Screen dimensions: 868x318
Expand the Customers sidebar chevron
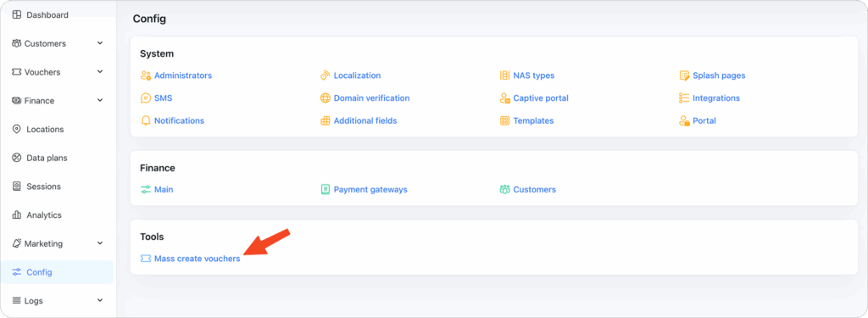pyautogui.click(x=100, y=42)
